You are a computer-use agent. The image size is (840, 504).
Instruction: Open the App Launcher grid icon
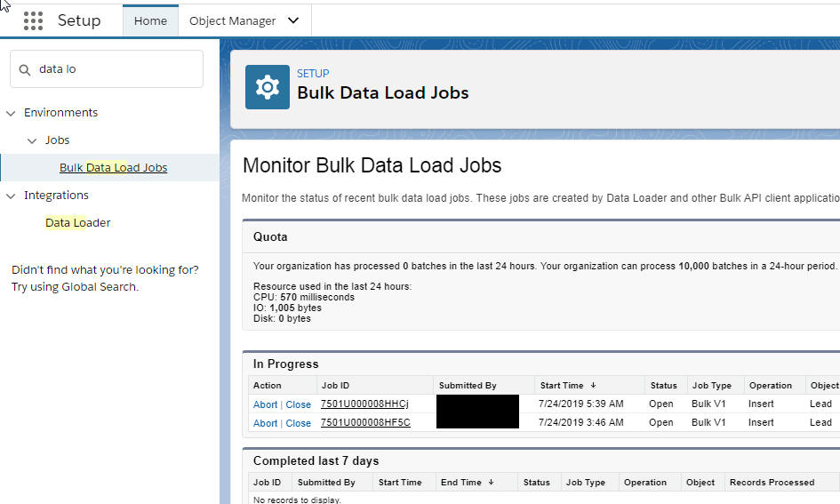(33, 20)
